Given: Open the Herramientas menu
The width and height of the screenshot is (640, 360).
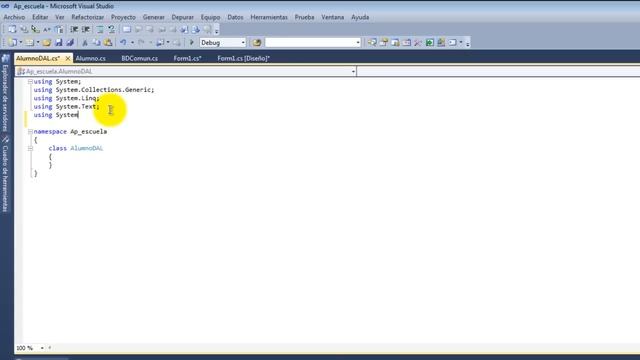Looking at the screenshot, I should point(269,17).
